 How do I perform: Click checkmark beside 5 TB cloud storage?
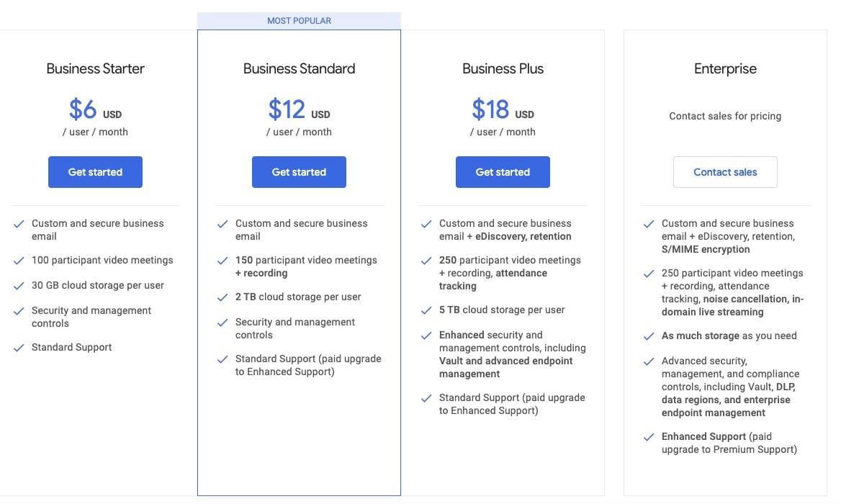(x=426, y=310)
